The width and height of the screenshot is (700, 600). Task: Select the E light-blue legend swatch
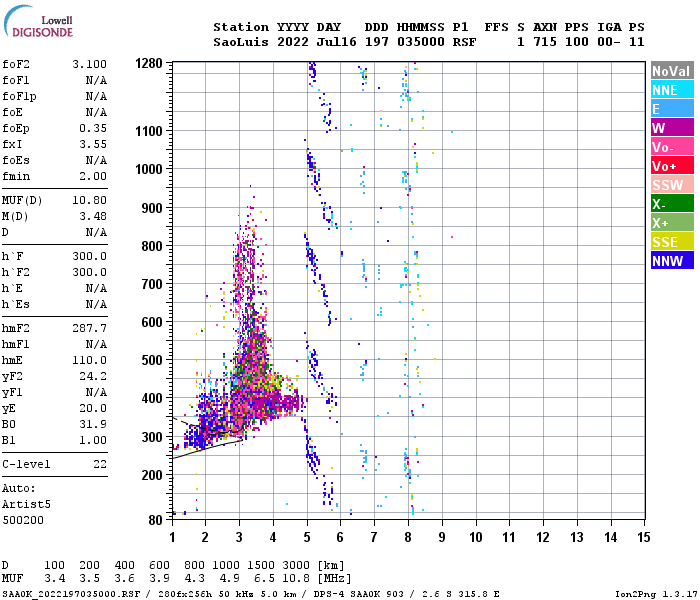(672, 109)
